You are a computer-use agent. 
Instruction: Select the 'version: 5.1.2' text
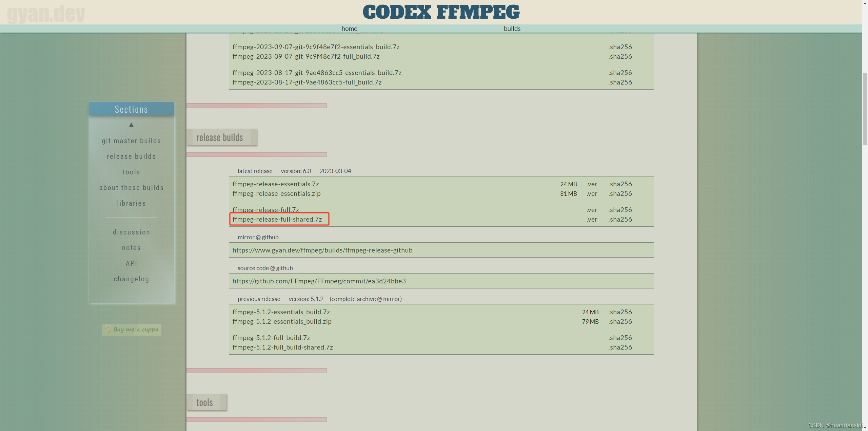306,299
